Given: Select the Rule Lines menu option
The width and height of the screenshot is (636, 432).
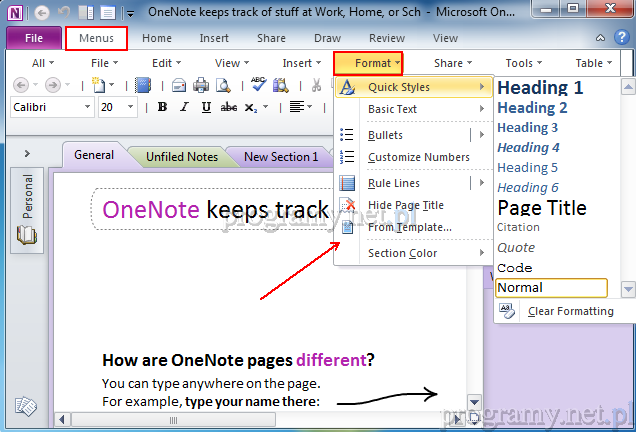Looking at the screenshot, I should pos(393,183).
